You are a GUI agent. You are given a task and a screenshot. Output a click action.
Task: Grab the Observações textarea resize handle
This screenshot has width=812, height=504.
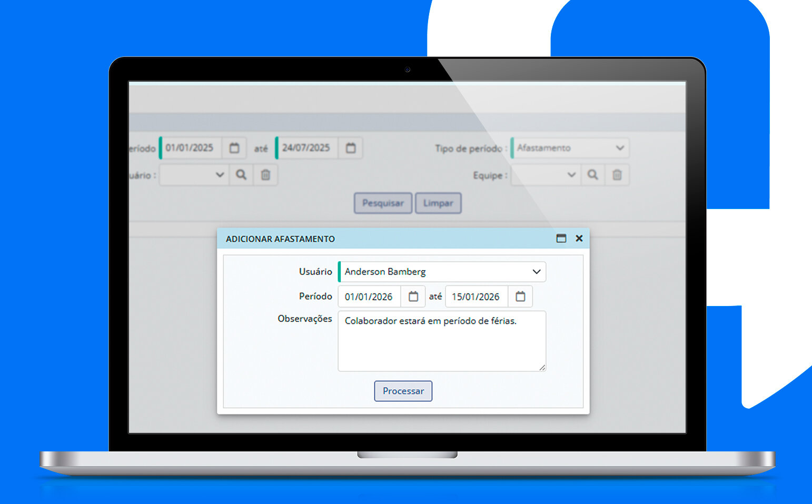542,368
